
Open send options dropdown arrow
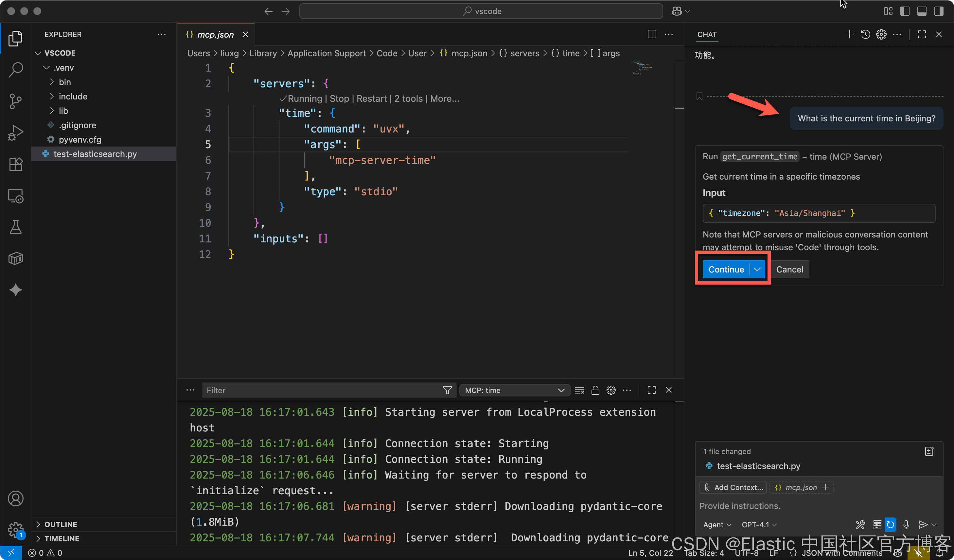tap(934, 524)
